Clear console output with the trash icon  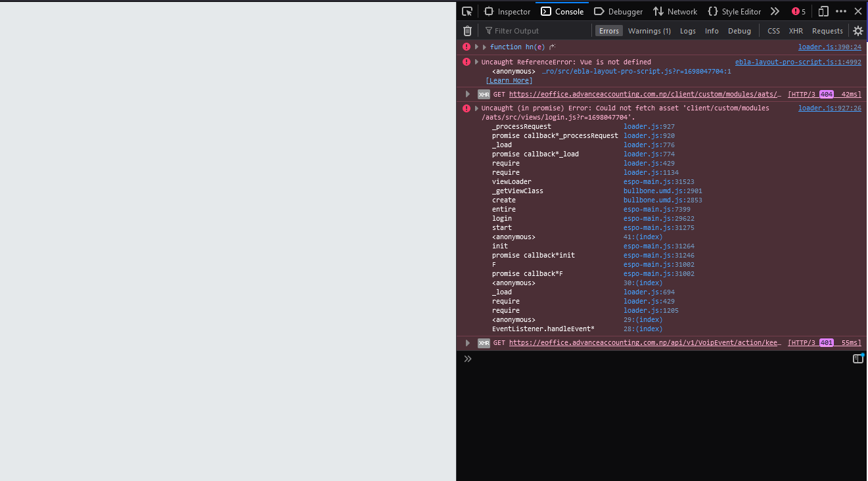click(x=467, y=31)
